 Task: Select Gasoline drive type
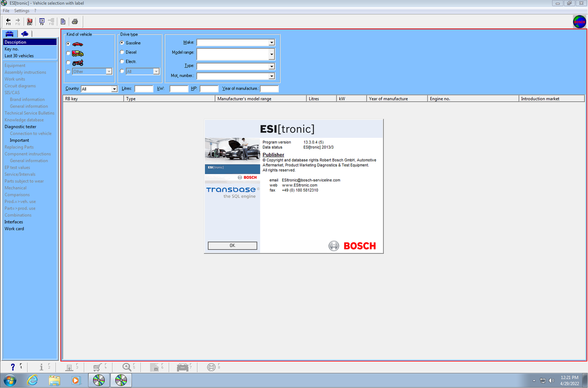[x=122, y=43]
